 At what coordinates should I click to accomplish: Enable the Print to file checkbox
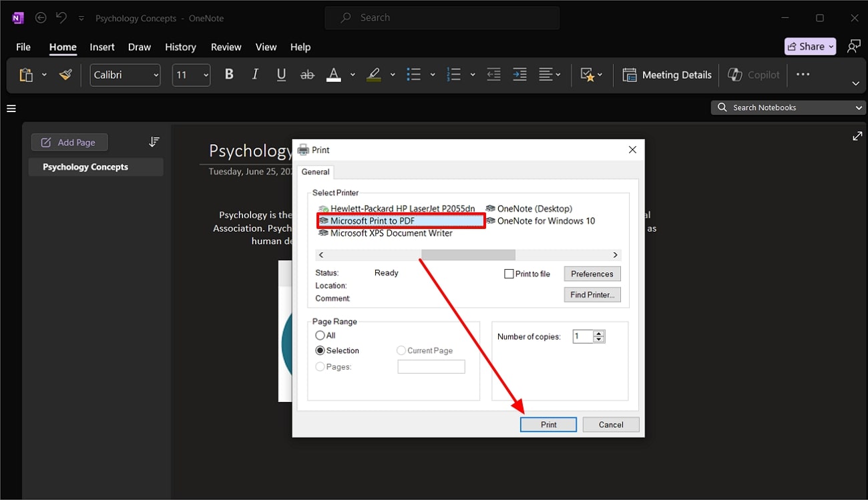tap(509, 274)
